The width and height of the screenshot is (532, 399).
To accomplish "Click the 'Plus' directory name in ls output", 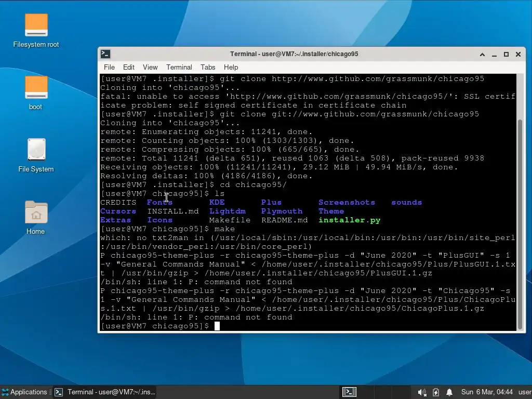I will point(271,202).
